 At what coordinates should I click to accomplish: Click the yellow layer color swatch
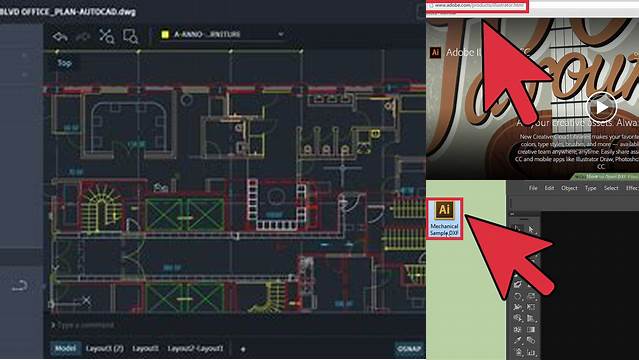click(x=165, y=35)
